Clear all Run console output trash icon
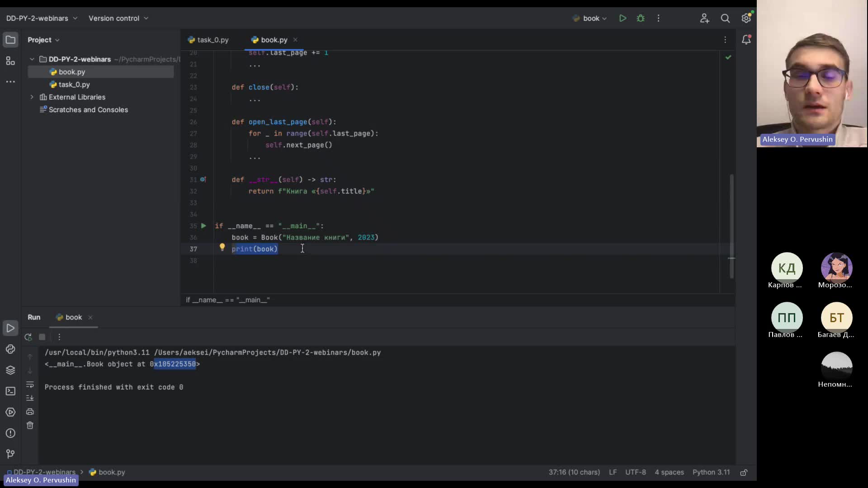868x488 pixels. tap(30, 425)
